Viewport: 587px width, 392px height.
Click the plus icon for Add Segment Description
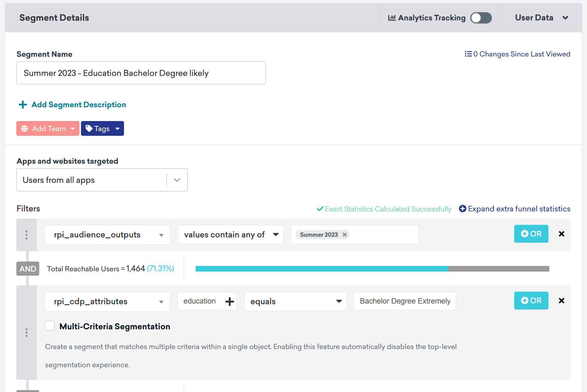(x=23, y=105)
